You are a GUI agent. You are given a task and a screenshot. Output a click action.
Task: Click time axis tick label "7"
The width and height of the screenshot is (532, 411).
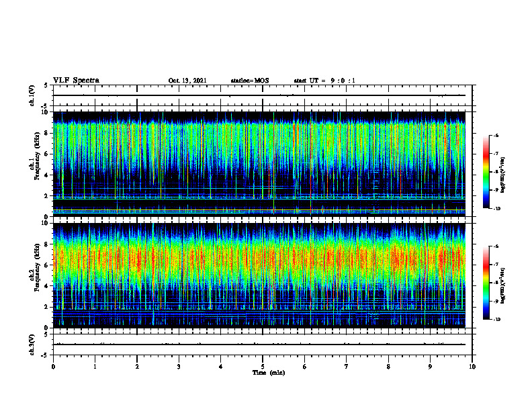click(x=347, y=367)
